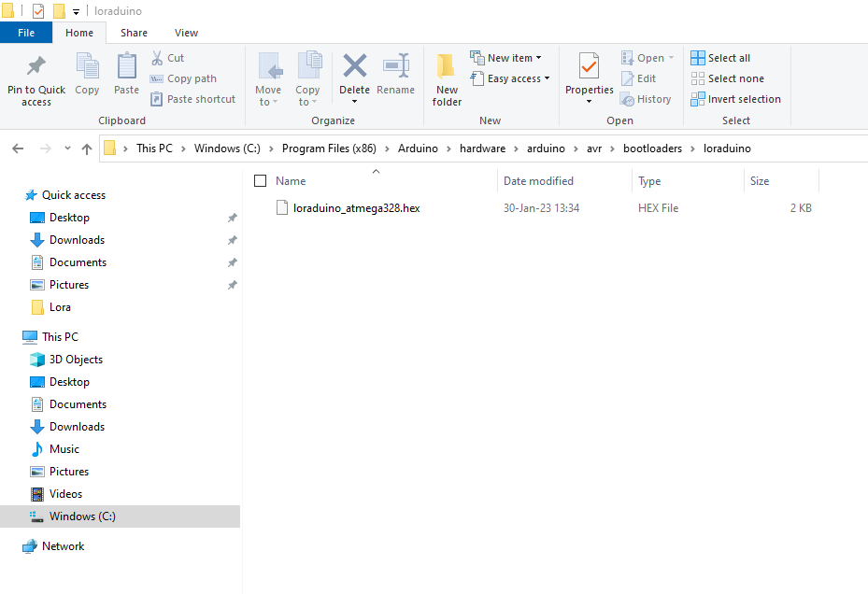Unpin Desktop via its pin icon
The height and width of the screenshot is (594, 868).
(x=233, y=218)
